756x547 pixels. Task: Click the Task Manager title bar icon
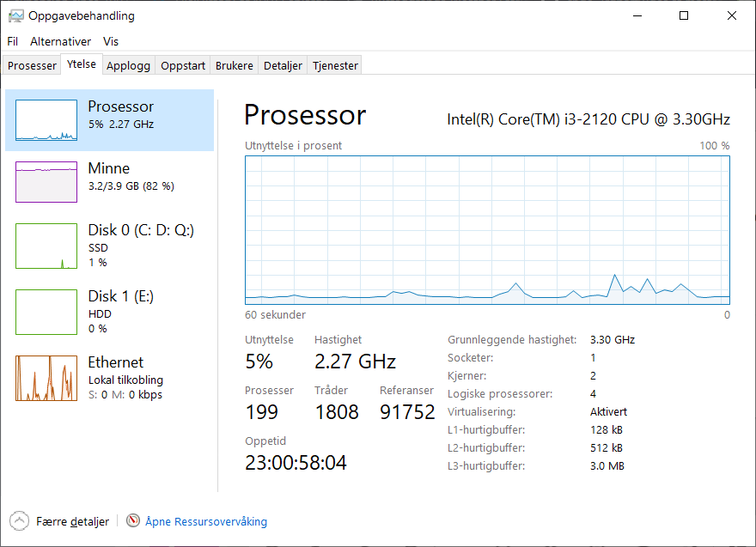pos(16,16)
